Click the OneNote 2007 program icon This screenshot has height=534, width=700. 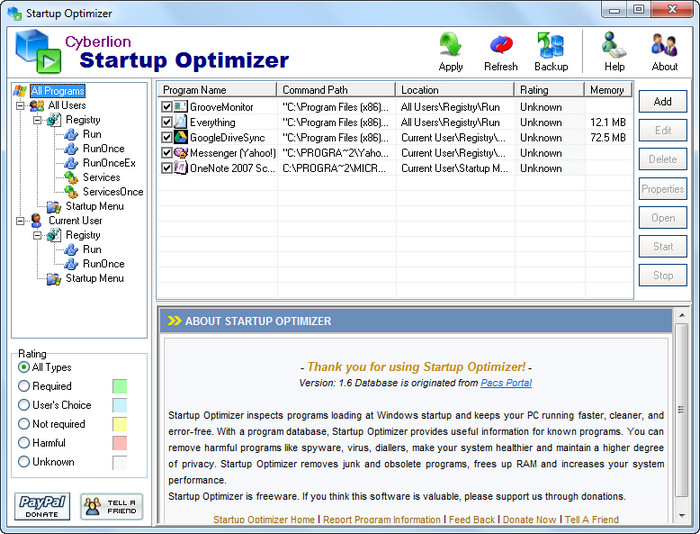[180, 168]
